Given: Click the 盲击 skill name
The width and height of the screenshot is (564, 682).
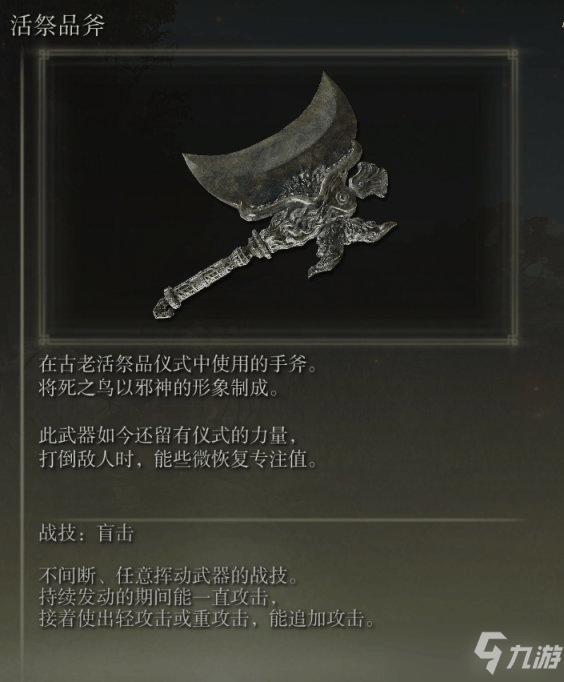Looking at the screenshot, I should (x=115, y=533).
